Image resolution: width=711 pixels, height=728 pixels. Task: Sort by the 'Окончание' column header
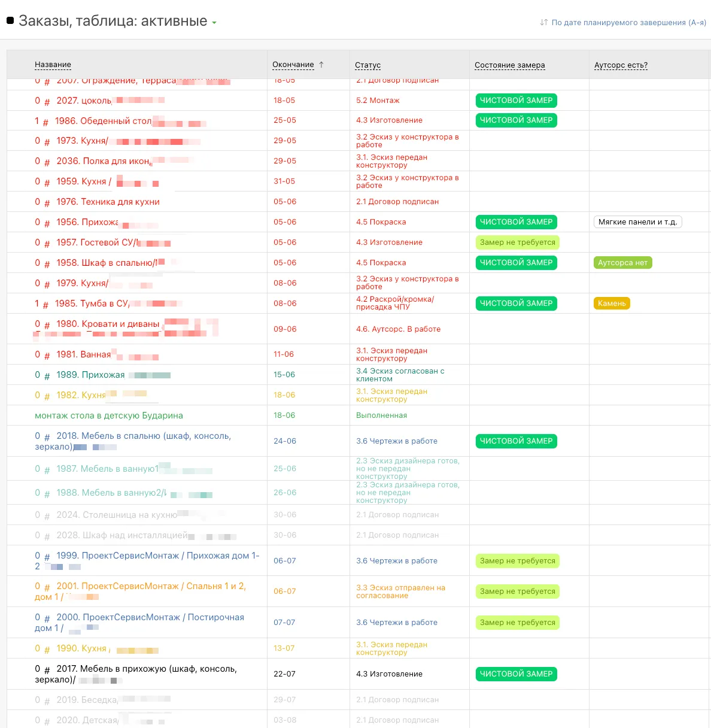[x=293, y=65]
